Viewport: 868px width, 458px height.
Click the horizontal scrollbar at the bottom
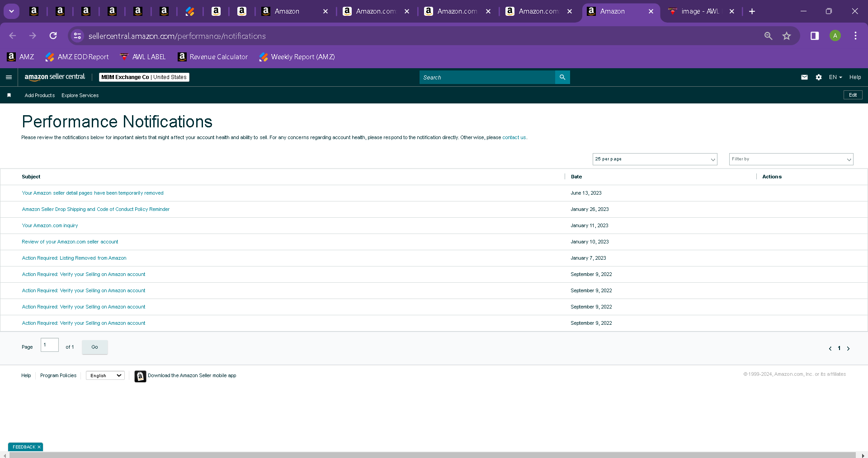point(432,455)
